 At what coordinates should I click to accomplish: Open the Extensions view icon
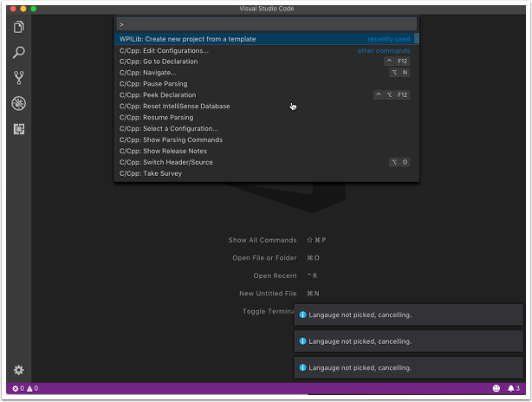tap(19, 129)
